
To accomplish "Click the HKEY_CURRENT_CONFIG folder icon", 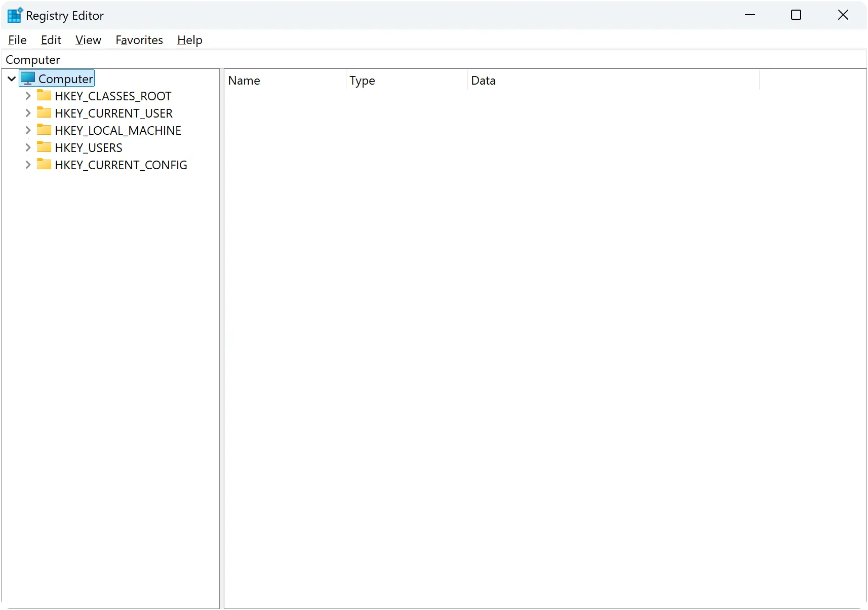I will click(44, 164).
